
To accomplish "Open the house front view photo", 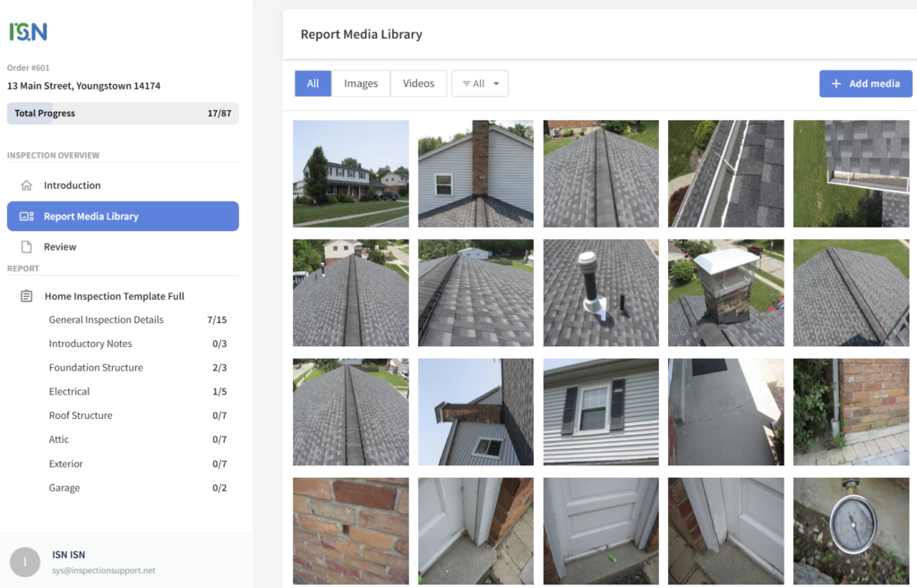I will (351, 174).
